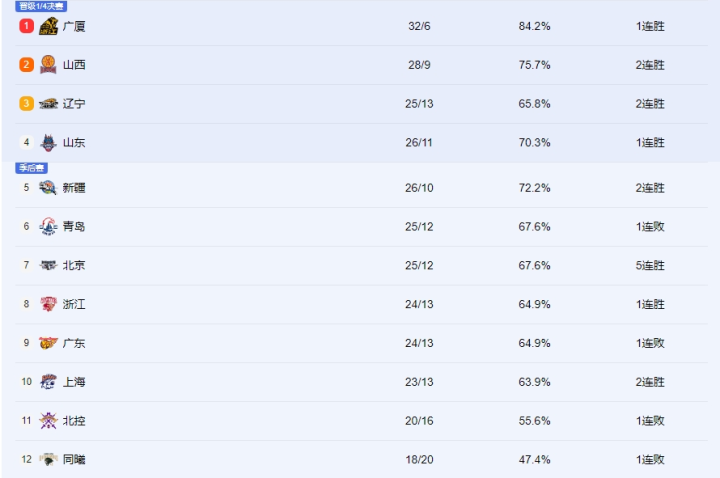
Task: Click the 山西 team logo icon
Action: pyautogui.click(x=48, y=65)
